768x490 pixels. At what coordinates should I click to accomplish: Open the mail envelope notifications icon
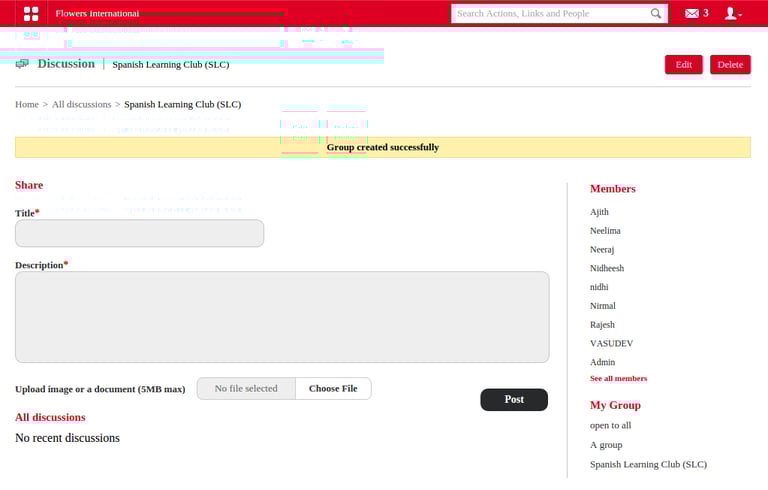(x=692, y=13)
